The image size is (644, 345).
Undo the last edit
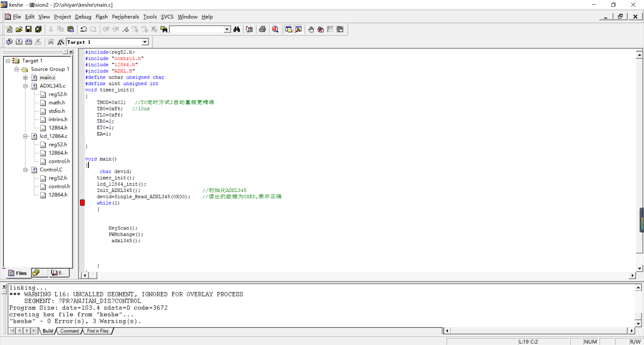point(84,29)
